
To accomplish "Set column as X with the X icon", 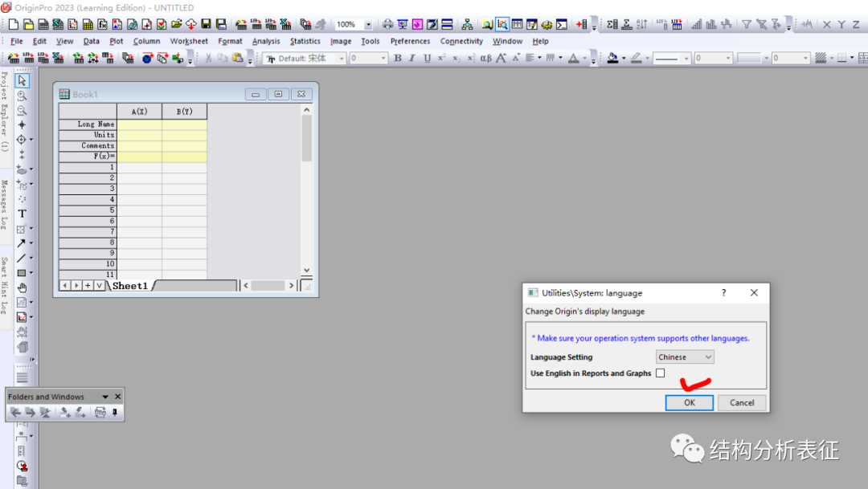I will pyautogui.click(x=826, y=24).
